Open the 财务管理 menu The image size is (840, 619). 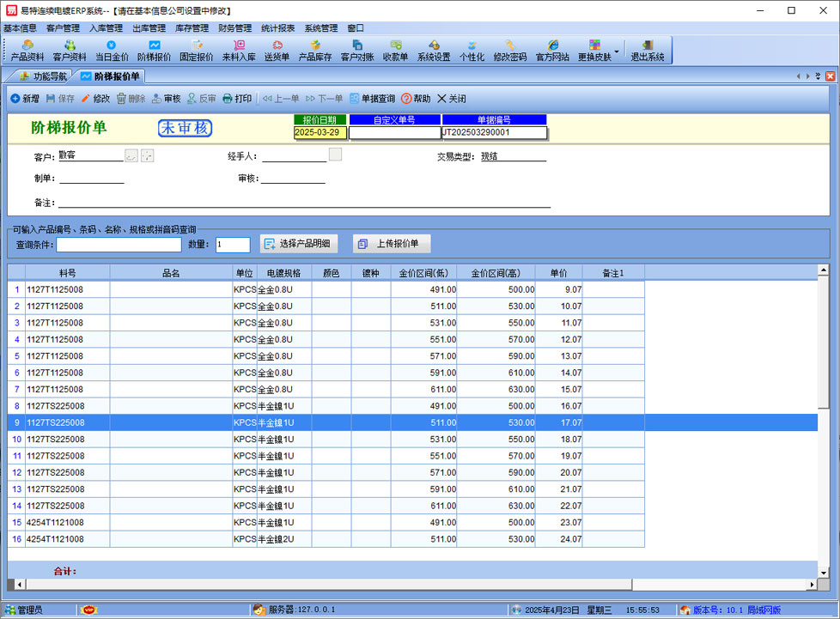coord(234,27)
